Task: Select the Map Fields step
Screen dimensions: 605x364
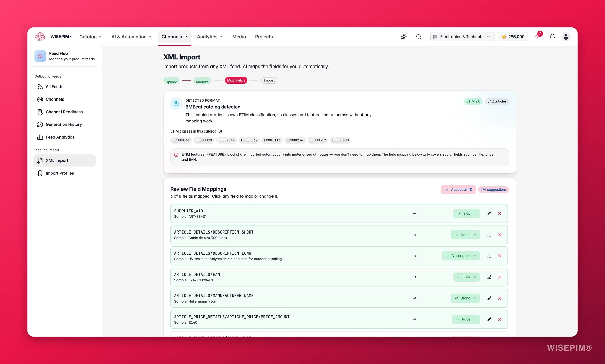Action: [236, 80]
